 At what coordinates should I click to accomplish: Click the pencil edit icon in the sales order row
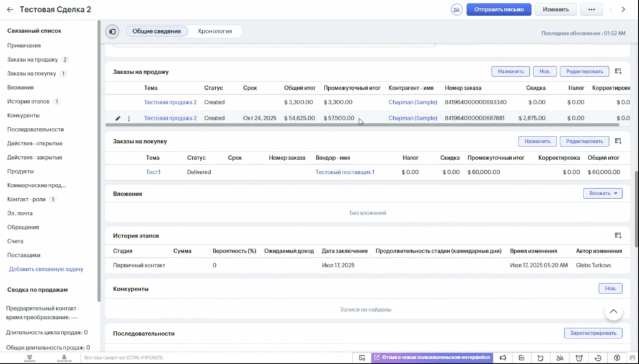(118, 118)
